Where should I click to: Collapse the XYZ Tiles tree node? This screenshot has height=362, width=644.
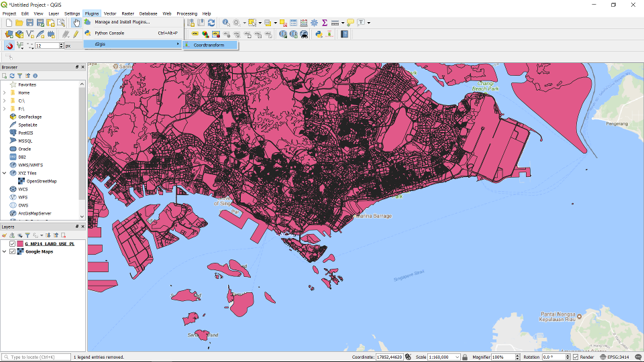[x=5, y=173]
